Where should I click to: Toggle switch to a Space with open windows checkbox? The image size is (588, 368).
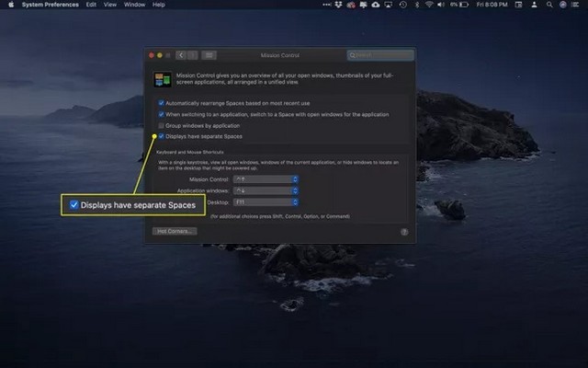click(x=162, y=114)
